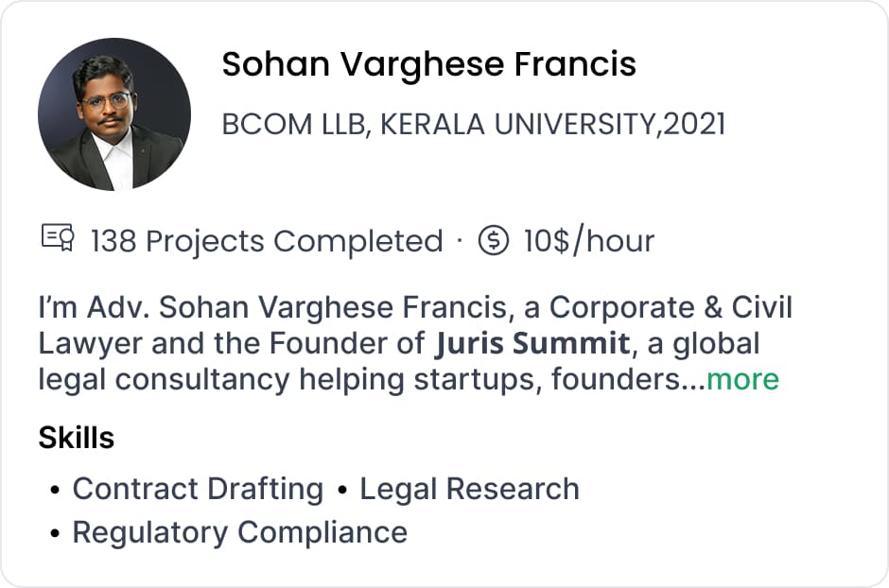The width and height of the screenshot is (889, 588).
Task: Click the BCOM LLB degree text
Action: 293,124
